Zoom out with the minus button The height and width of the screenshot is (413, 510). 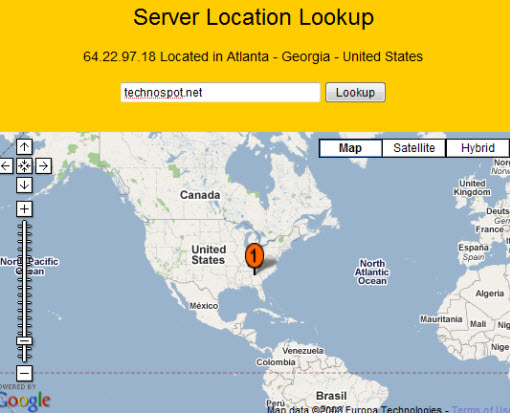click(24, 373)
